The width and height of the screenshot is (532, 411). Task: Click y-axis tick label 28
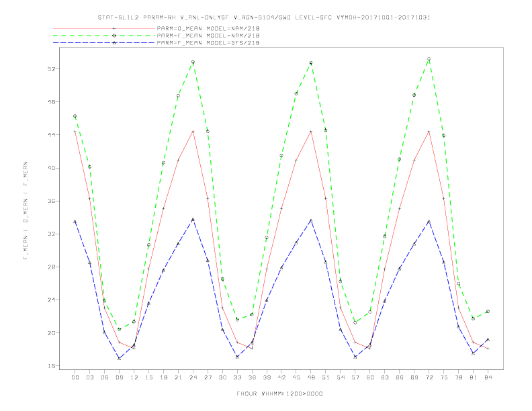(51, 267)
